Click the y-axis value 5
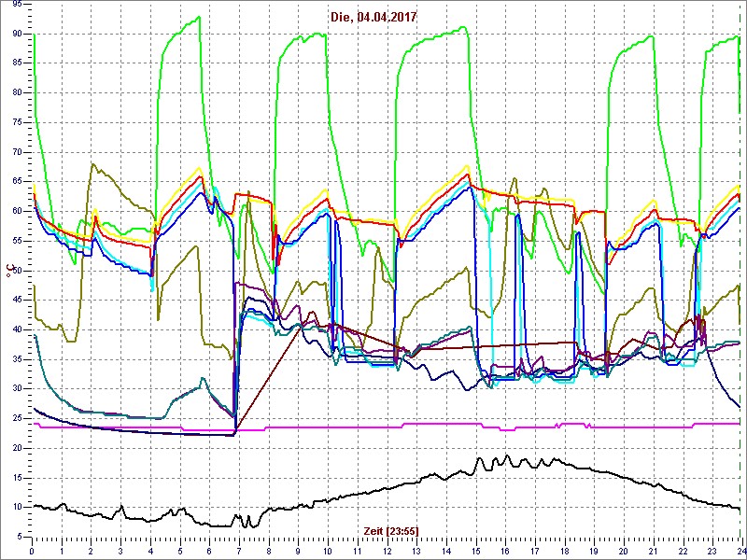747x560 pixels. pos(19,537)
